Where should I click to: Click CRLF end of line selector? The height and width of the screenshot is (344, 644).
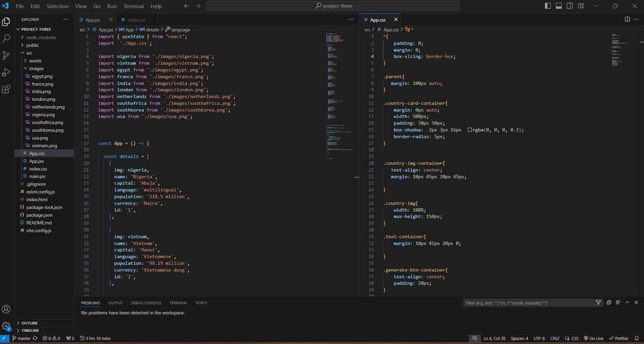(555, 339)
